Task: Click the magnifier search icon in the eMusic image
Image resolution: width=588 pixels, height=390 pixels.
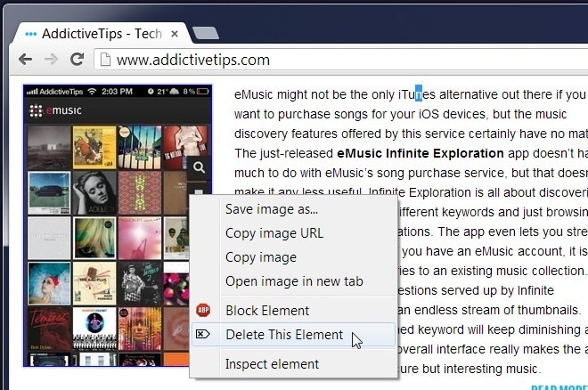Action: 200,167
